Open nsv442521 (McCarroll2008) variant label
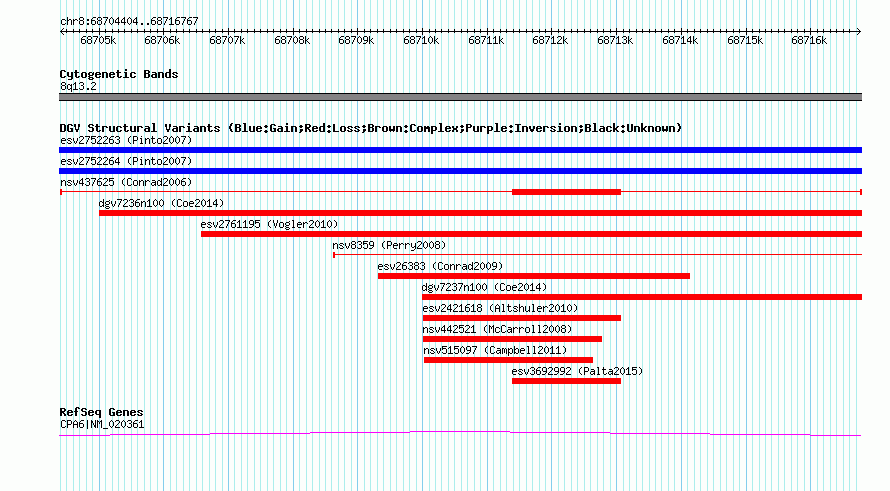The width and height of the screenshot is (890, 491). [497, 329]
